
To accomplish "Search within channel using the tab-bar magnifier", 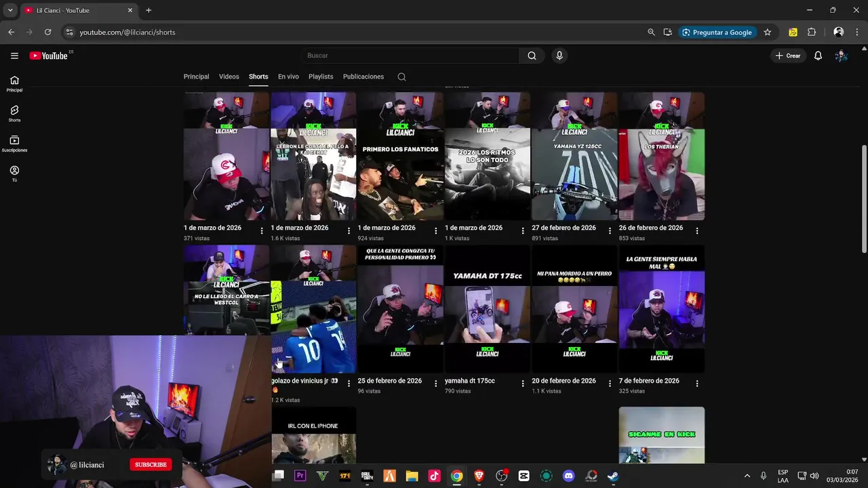I will tap(401, 77).
